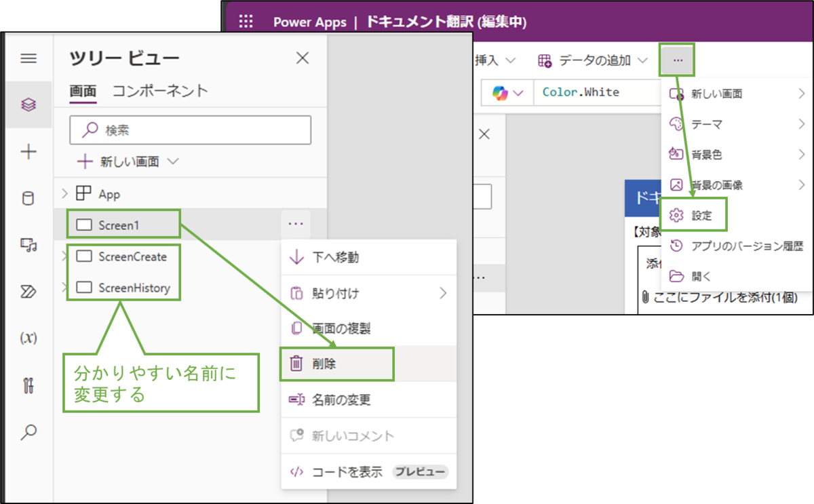The image size is (814, 504).
Task: Open the Data cylinder icon
Action: tap(28, 198)
